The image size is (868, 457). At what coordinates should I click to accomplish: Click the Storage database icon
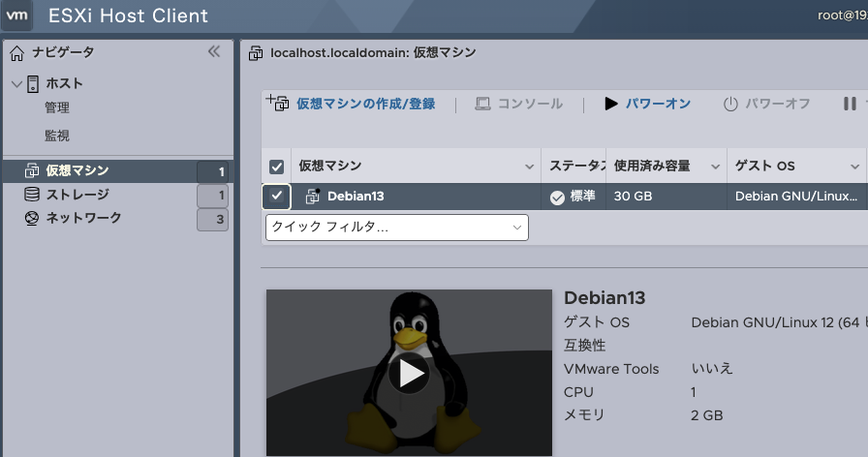coord(32,195)
